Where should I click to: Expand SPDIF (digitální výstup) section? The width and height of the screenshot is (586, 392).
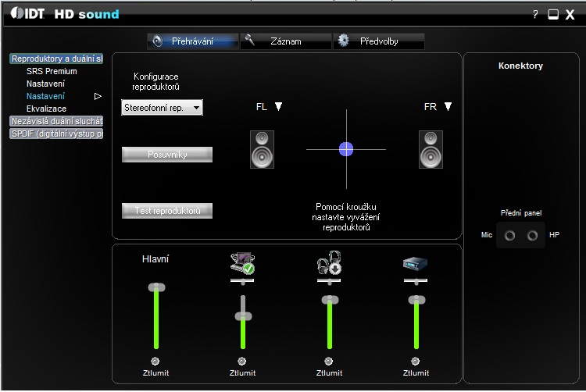click(x=56, y=134)
